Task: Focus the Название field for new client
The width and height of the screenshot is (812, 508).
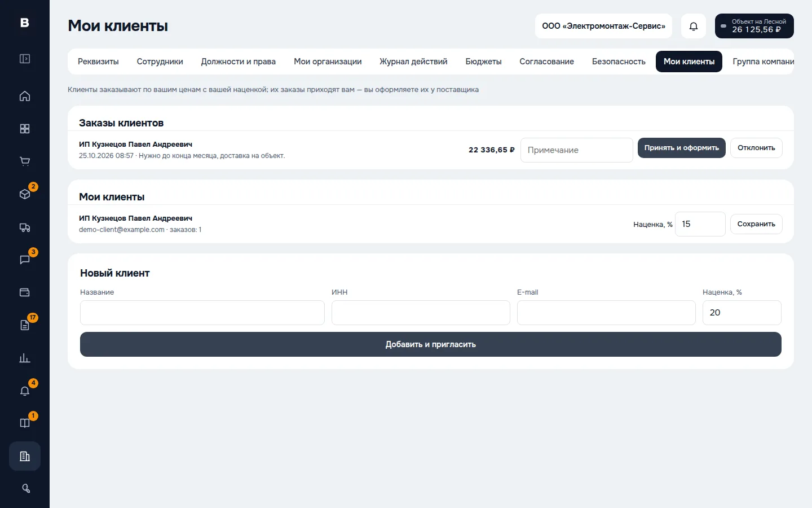Action: click(202, 313)
